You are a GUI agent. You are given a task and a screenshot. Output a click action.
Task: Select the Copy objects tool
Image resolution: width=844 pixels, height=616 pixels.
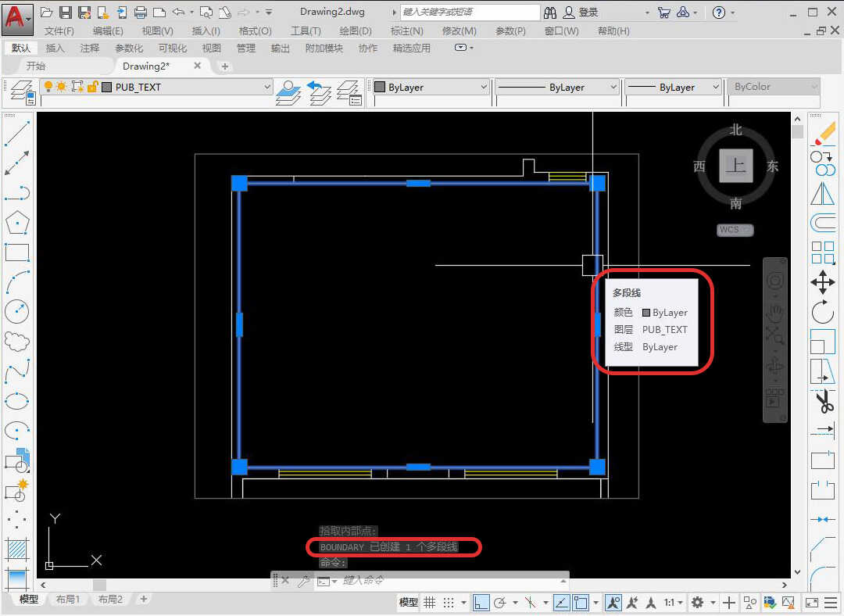pos(823,163)
